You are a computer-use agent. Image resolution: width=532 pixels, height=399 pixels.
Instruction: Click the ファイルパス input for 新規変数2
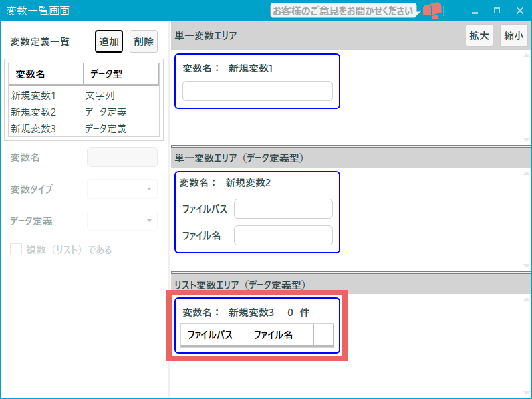point(283,209)
